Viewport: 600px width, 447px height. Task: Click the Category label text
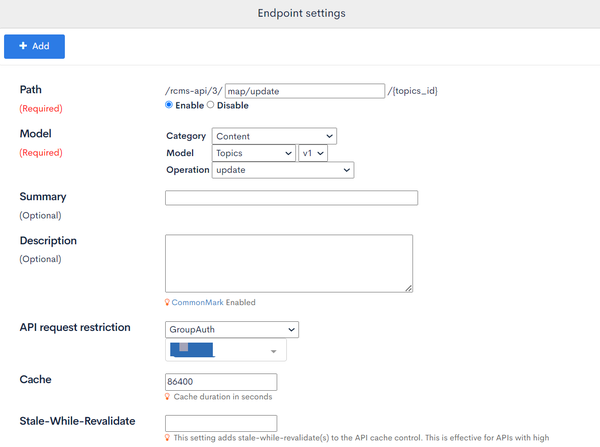point(186,136)
